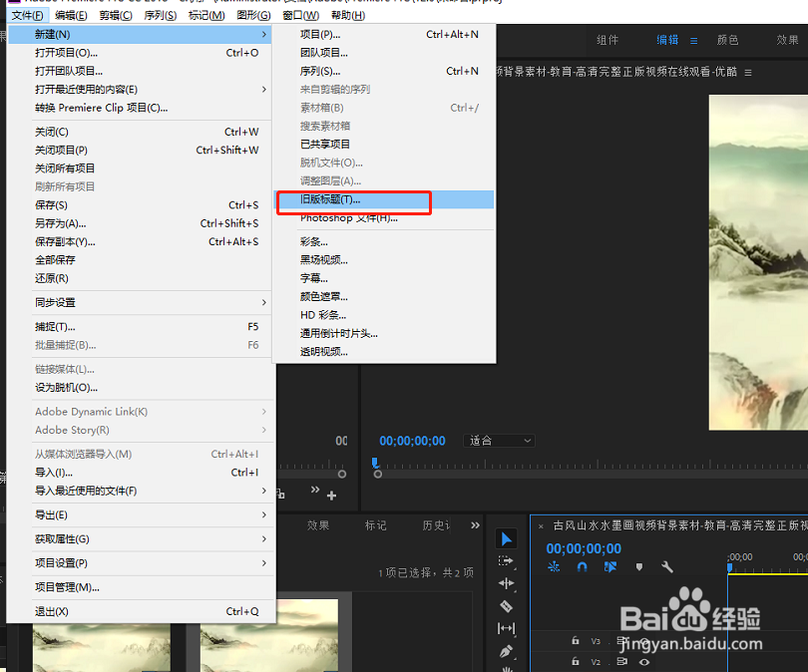The width and height of the screenshot is (808, 672).
Task: Select the Slip tool
Action: click(x=506, y=628)
